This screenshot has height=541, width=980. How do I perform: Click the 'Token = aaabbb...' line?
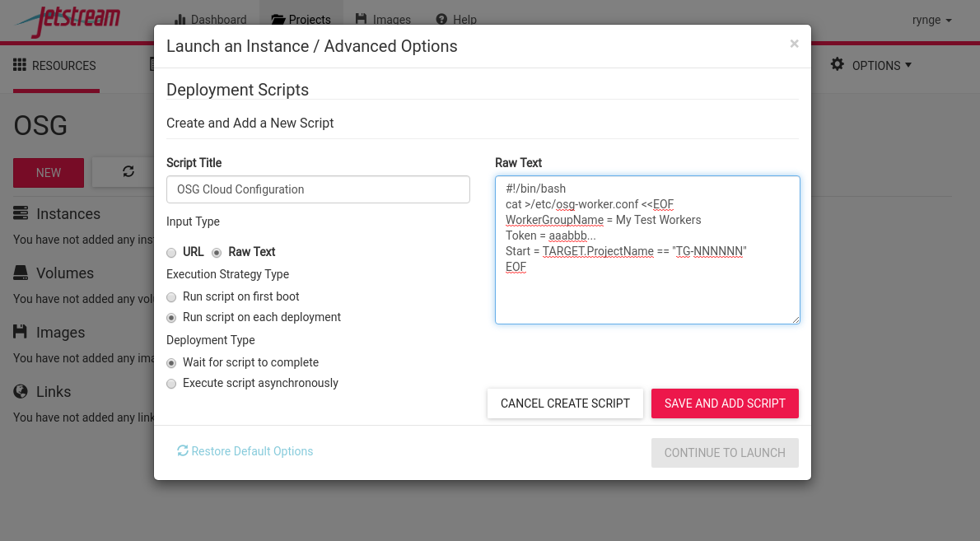(x=551, y=236)
